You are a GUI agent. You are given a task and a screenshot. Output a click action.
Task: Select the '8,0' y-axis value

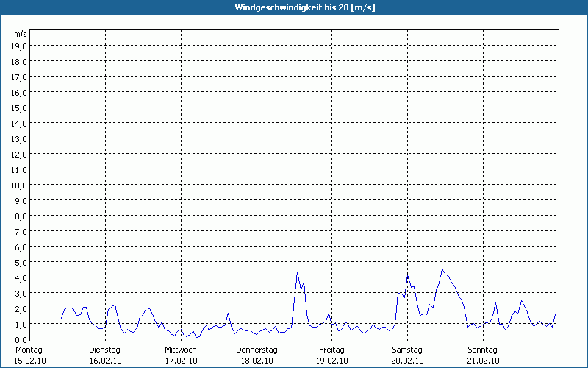[21, 216]
